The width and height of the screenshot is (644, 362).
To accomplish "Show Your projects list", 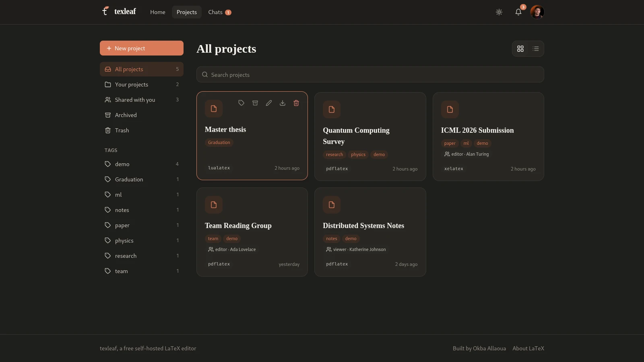I will coord(142,84).
